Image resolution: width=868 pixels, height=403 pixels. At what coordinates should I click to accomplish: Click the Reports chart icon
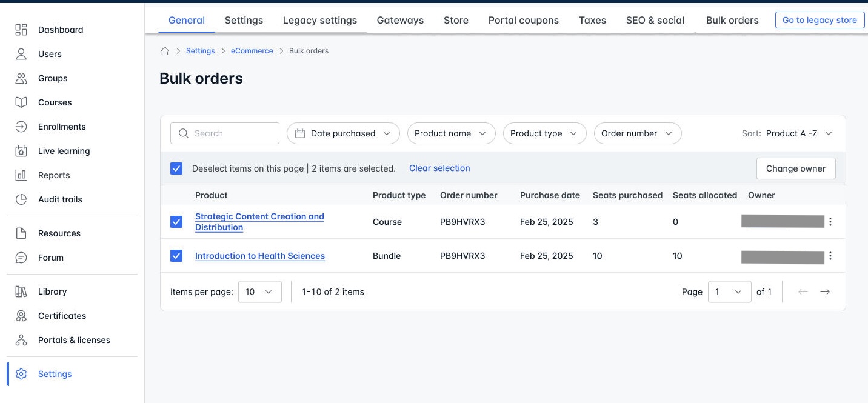(x=21, y=175)
